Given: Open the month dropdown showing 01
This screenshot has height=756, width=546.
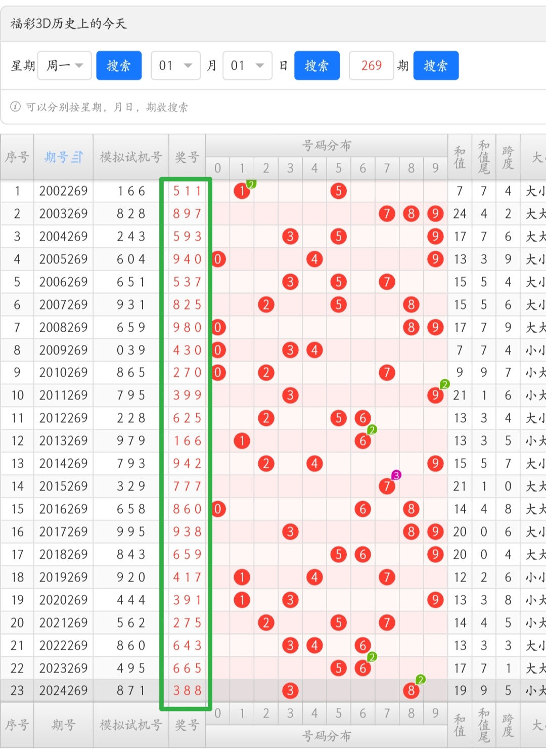Looking at the screenshot, I should [175, 66].
